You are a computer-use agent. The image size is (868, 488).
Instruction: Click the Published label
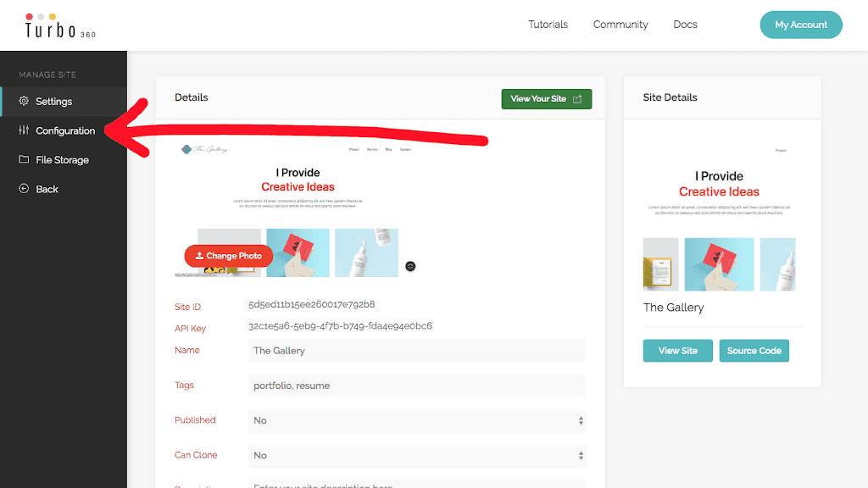pos(195,420)
